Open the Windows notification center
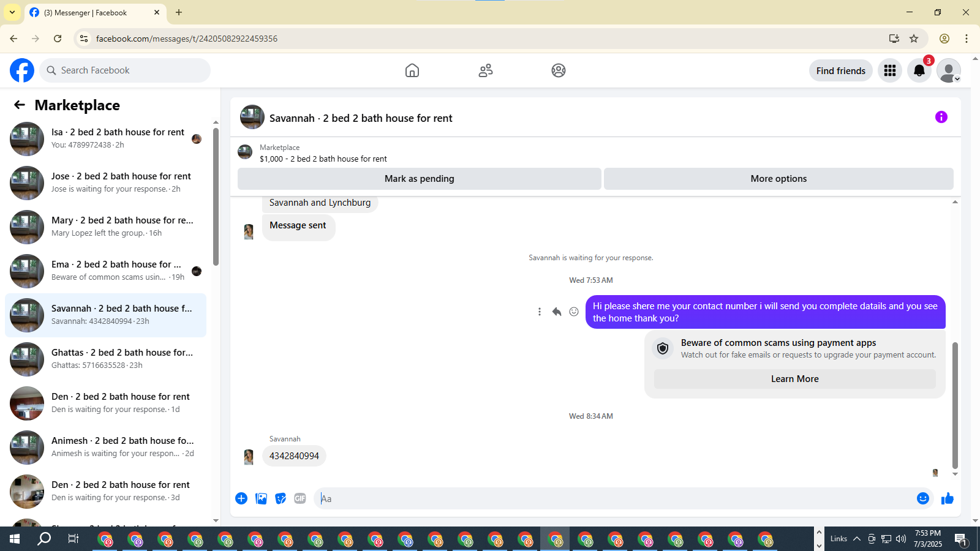The height and width of the screenshot is (551, 980). [x=961, y=539]
